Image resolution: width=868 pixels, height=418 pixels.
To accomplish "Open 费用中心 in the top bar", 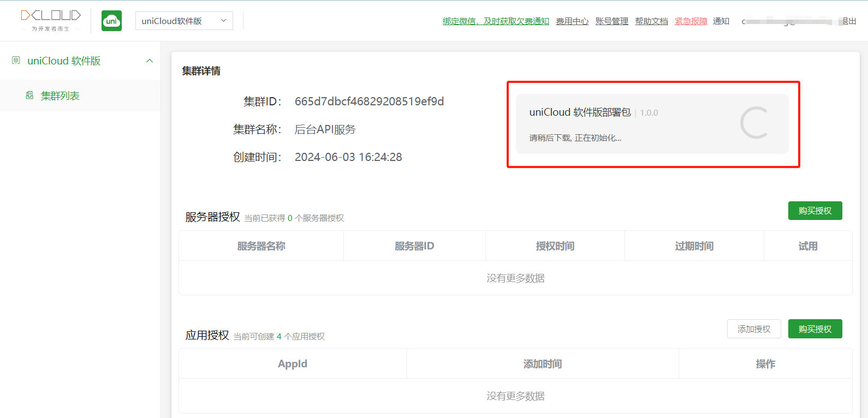I will click(572, 21).
